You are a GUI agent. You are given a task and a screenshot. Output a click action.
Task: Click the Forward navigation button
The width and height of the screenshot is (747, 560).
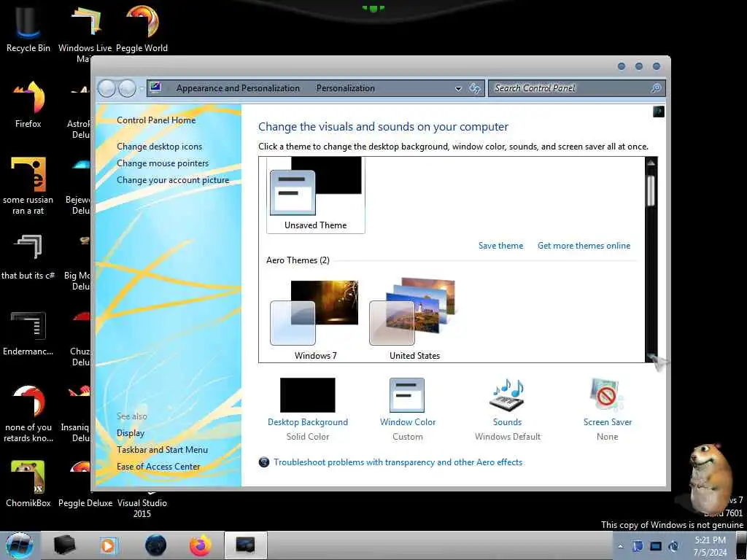click(x=127, y=88)
